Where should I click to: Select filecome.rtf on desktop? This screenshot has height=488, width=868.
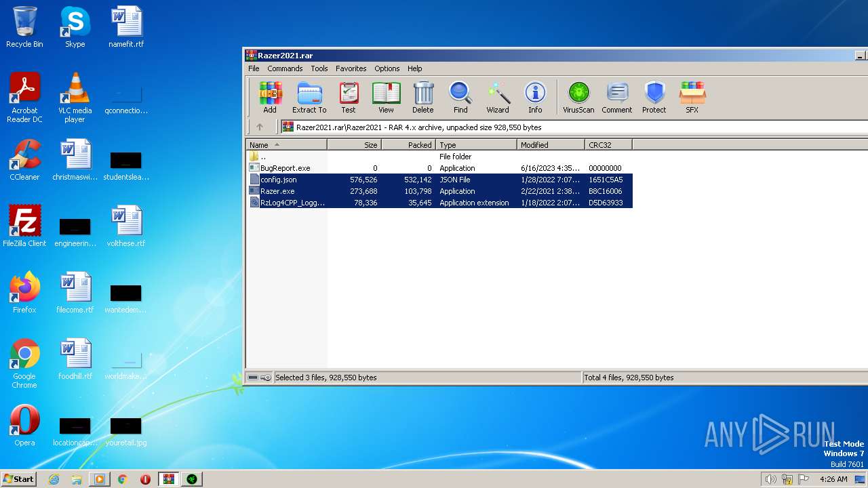75,293
